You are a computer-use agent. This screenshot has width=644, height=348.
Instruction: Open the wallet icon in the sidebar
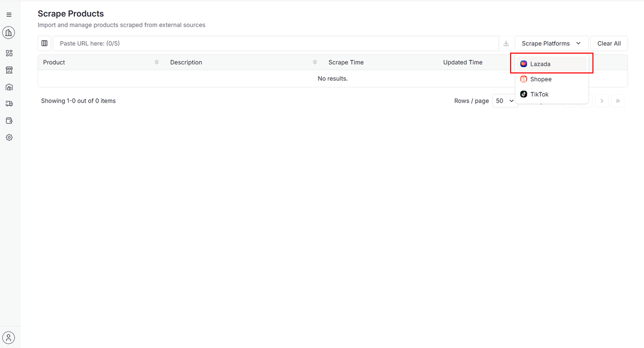click(9, 121)
